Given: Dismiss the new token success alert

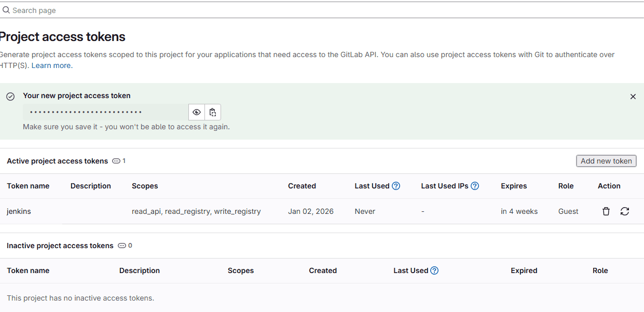Looking at the screenshot, I should [633, 97].
